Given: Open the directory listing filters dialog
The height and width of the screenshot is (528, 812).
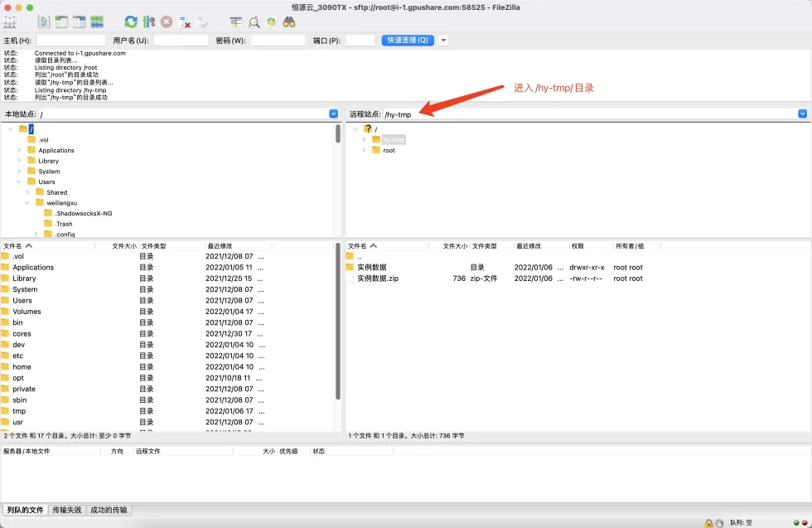Looking at the screenshot, I should click(236, 22).
